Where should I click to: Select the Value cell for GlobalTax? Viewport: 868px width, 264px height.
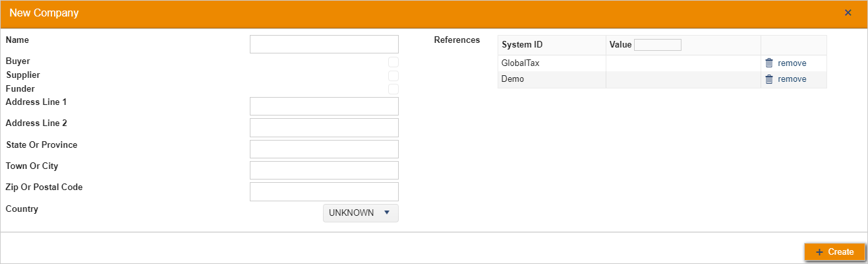[683, 63]
